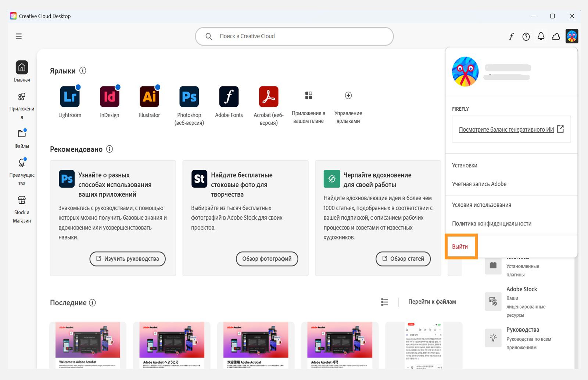Viewport: 588px width, 380px height.
Task: Choose Выйти to sign out
Action: (460, 246)
